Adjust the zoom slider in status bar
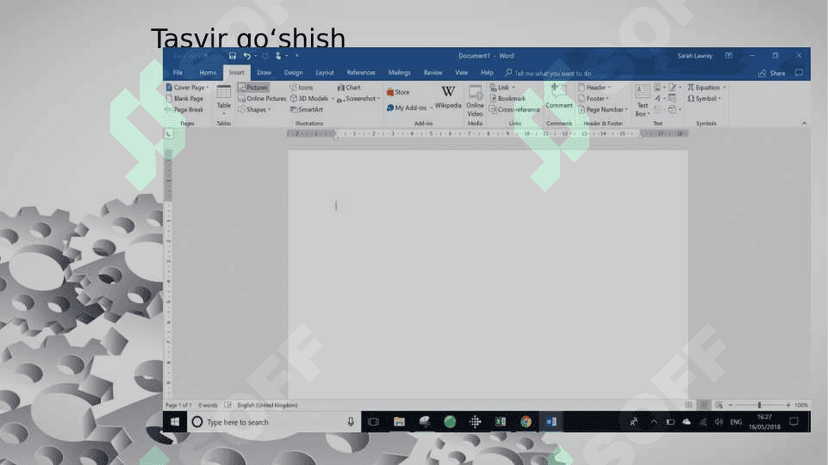The image size is (828, 465). (x=759, y=405)
